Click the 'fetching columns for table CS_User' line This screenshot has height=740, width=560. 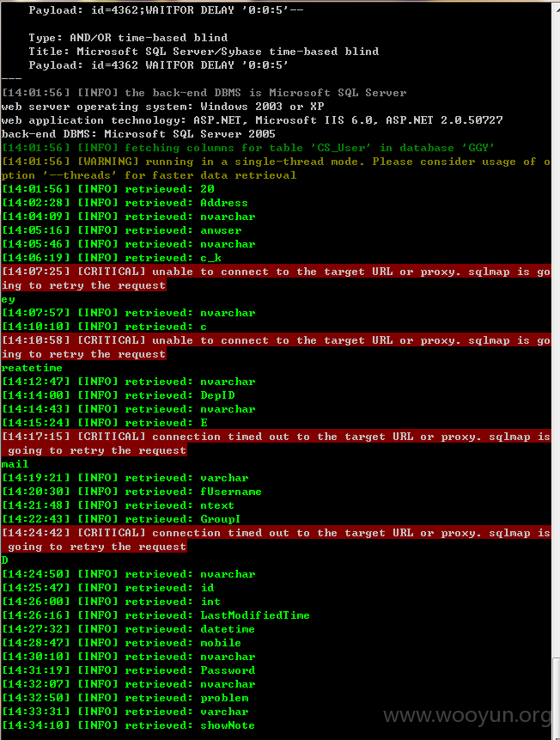coord(248,148)
